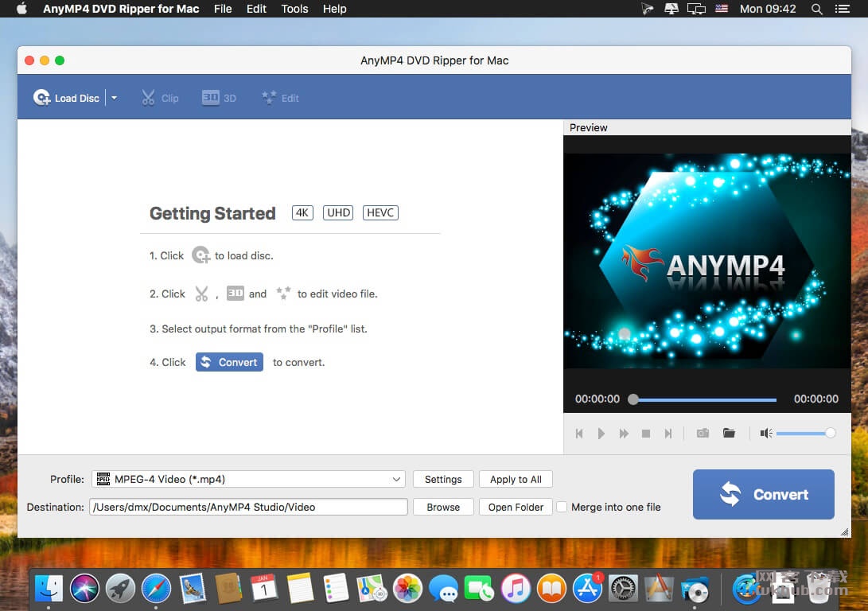This screenshot has width=868, height=611.
Task: Open iBooks from the dock
Action: coord(551,588)
